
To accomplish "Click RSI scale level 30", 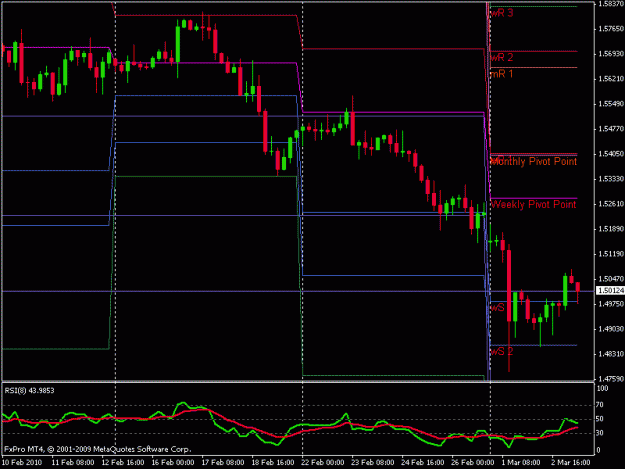I will (601, 433).
